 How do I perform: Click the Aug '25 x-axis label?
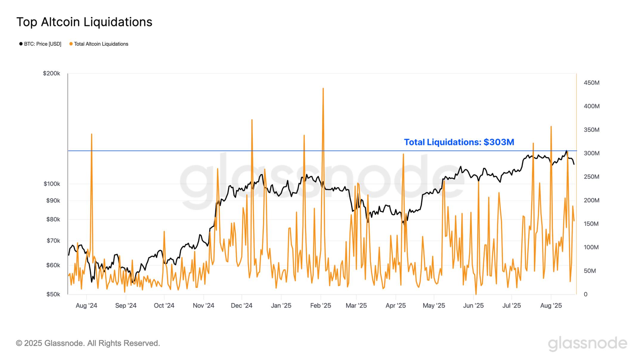pos(551,306)
